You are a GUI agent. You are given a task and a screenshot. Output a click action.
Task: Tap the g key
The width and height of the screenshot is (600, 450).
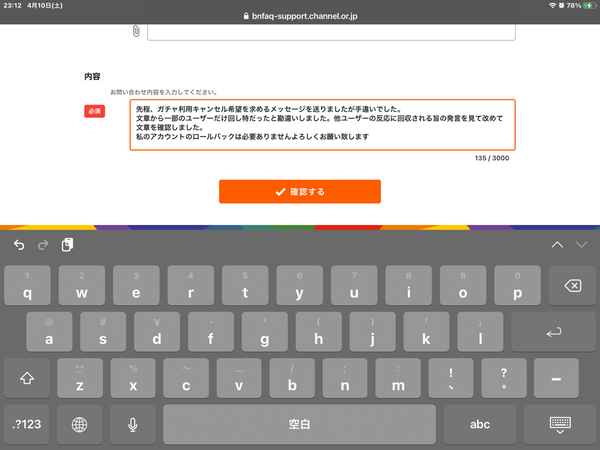(x=264, y=332)
